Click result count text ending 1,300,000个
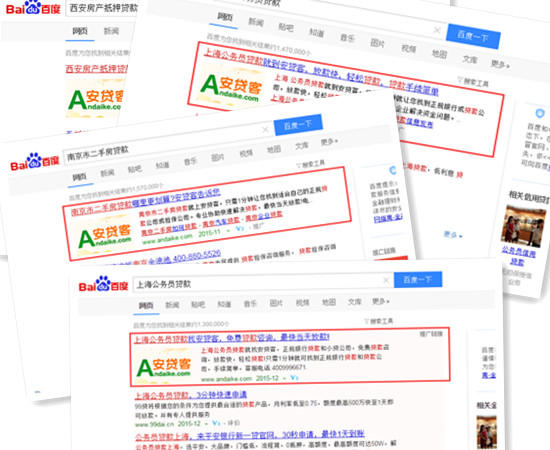This screenshot has height=450, width=550. click(181, 325)
